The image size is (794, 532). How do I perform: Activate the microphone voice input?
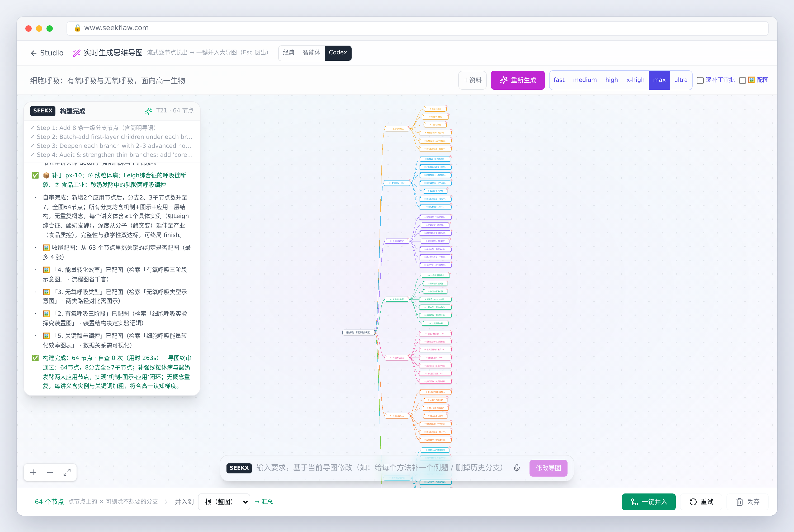pos(517,468)
